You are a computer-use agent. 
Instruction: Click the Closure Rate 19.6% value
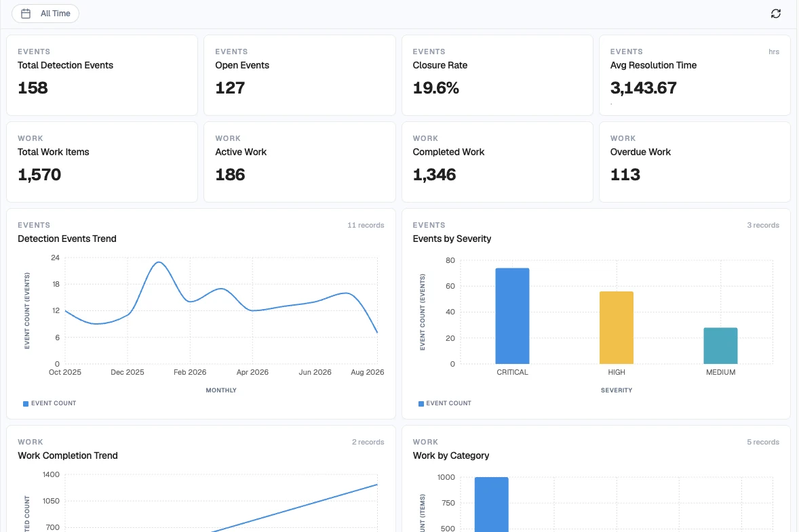coord(435,88)
